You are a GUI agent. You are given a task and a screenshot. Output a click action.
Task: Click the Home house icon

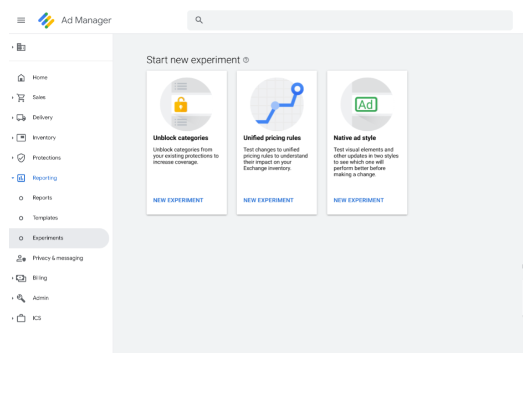pos(21,78)
